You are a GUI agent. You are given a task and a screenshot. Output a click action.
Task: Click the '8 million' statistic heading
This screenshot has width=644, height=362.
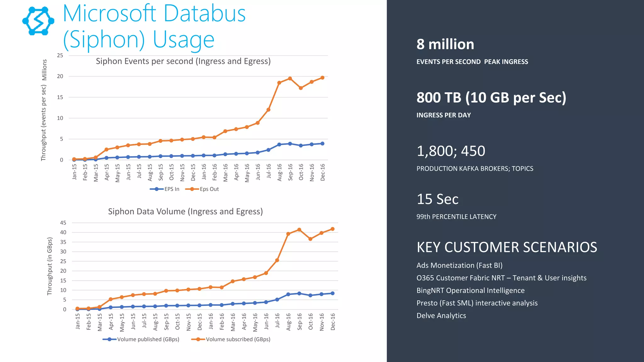(x=445, y=44)
